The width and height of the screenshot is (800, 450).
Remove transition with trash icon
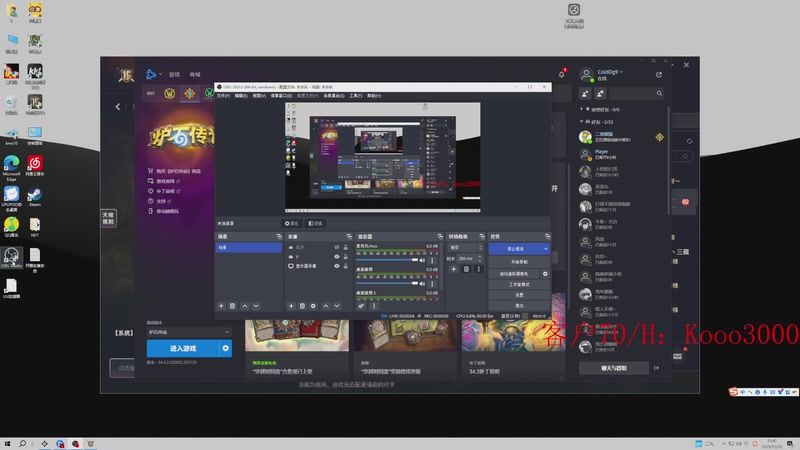466,269
